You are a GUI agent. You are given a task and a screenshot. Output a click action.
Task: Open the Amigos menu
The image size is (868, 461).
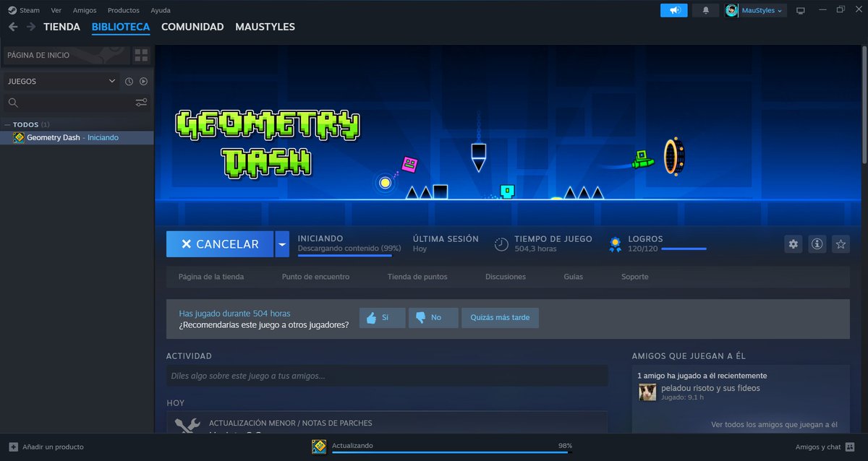tap(85, 10)
